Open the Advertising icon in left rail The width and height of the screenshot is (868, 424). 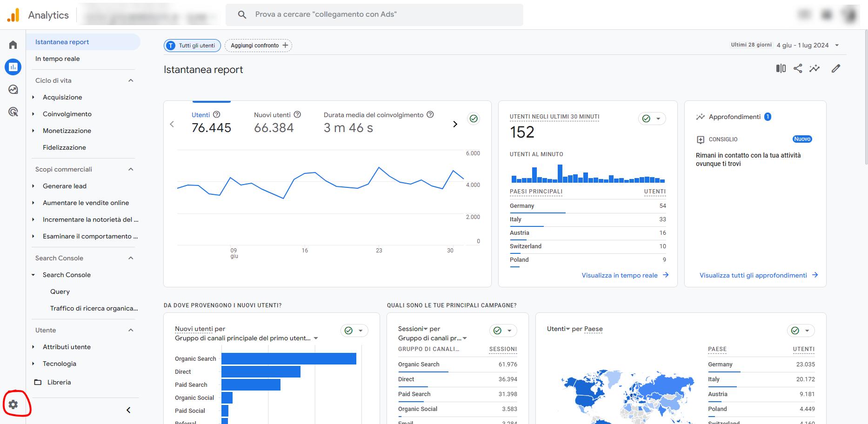13,112
